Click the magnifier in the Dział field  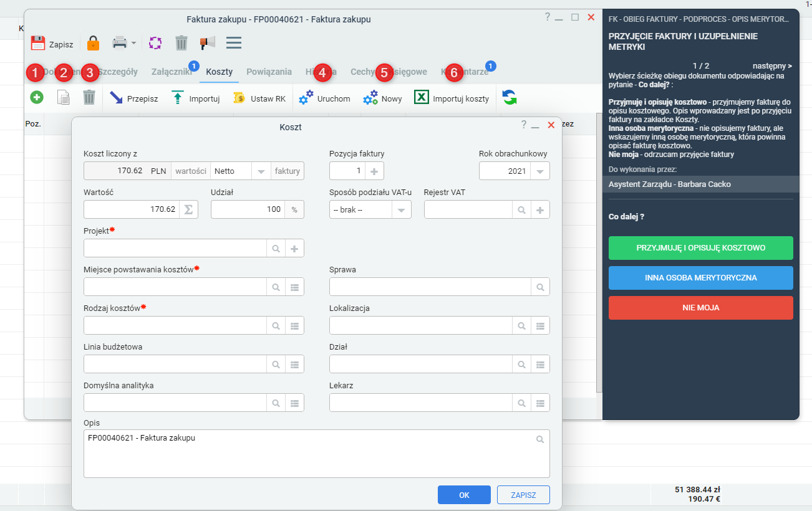pos(521,365)
